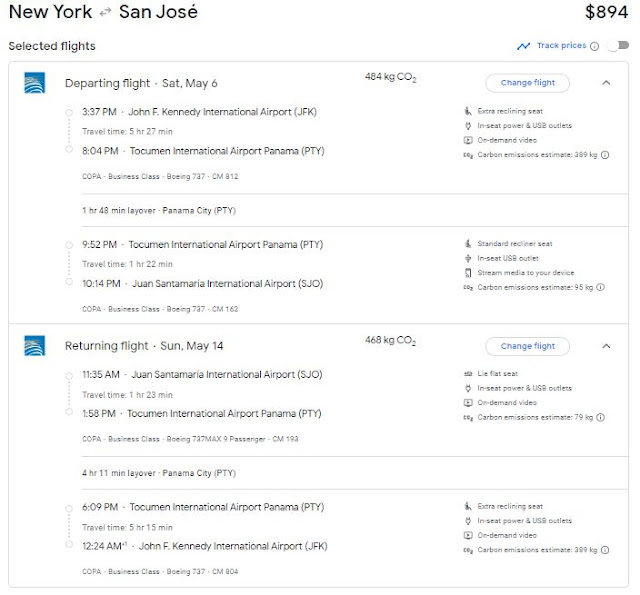Viewport: 640px width, 595px height.
Task: Click the Departing flight Sat, May 6 header
Action: point(141,83)
